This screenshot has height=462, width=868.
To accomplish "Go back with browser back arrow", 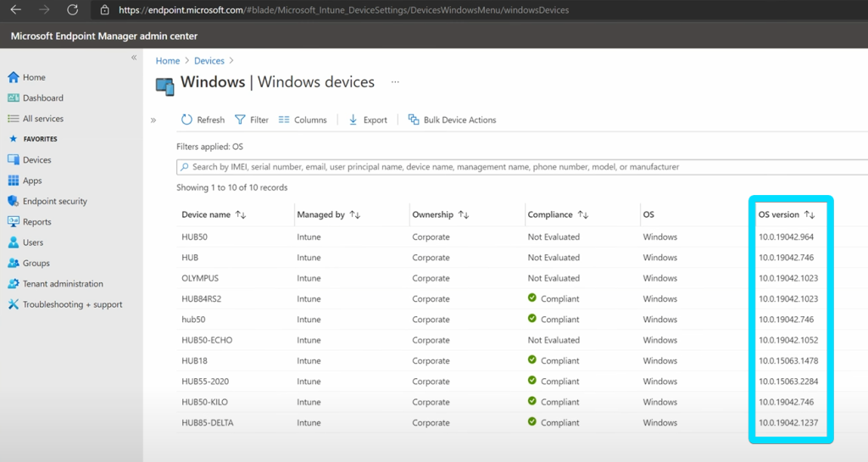I will pos(16,10).
